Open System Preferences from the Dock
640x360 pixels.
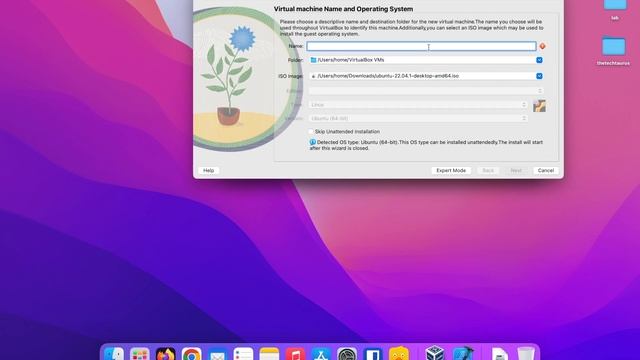tap(347, 354)
